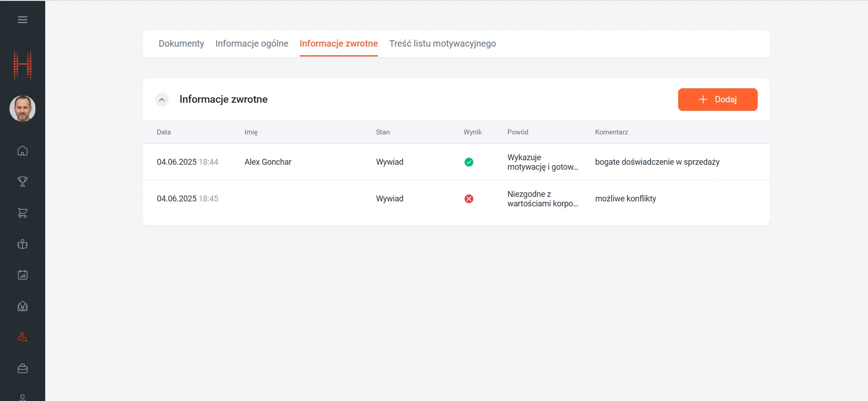The image size is (868, 401).
Task: Click the green check result icon
Action: (469, 162)
